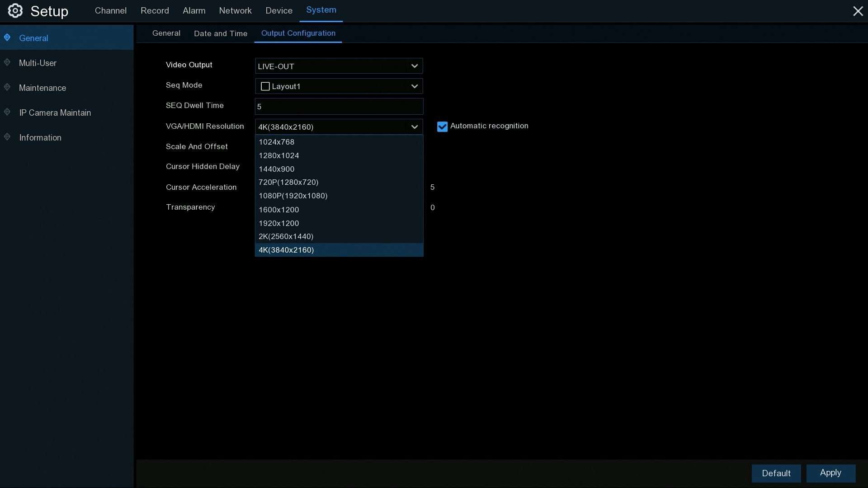
Task: Click the diamond icon beside Information
Action: click(x=7, y=137)
